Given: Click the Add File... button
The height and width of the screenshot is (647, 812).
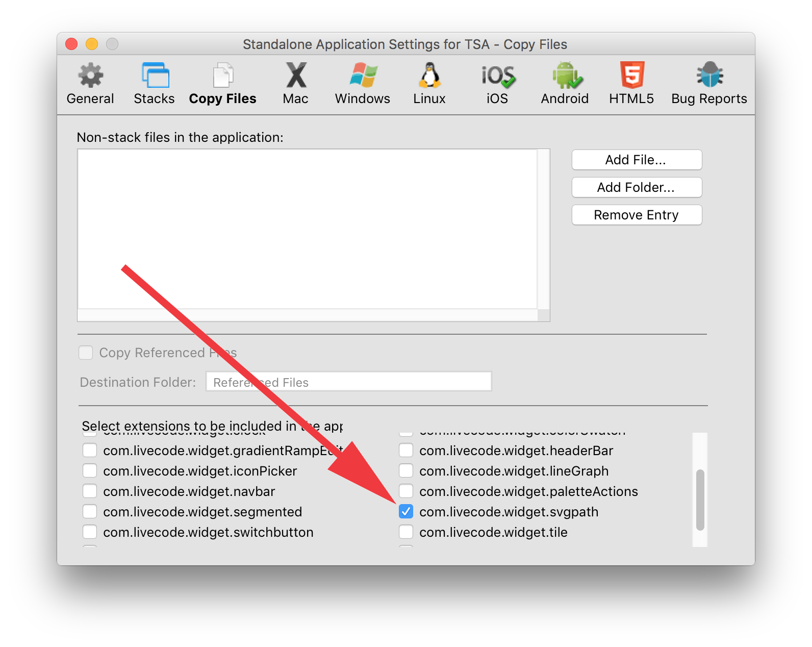Looking at the screenshot, I should pyautogui.click(x=637, y=160).
